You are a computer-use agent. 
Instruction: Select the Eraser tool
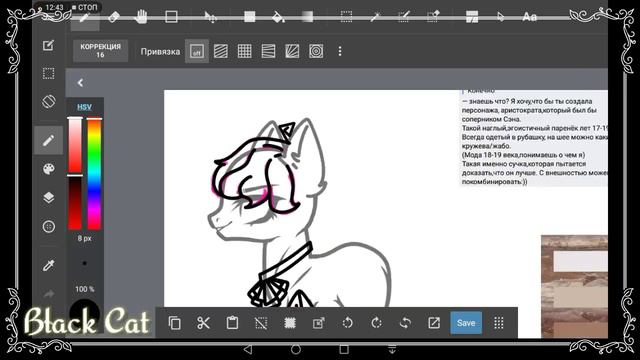tap(114, 17)
